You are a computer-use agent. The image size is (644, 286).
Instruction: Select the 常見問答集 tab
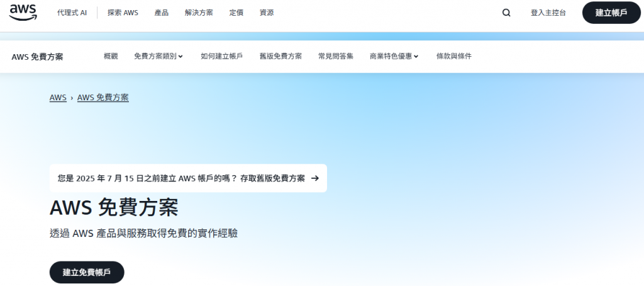pyautogui.click(x=336, y=56)
